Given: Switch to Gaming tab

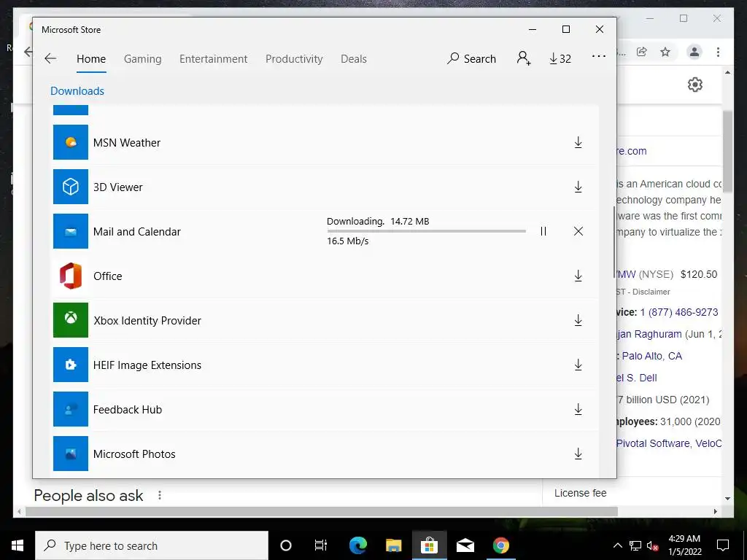Looking at the screenshot, I should pyautogui.click(x=142, y=59).
